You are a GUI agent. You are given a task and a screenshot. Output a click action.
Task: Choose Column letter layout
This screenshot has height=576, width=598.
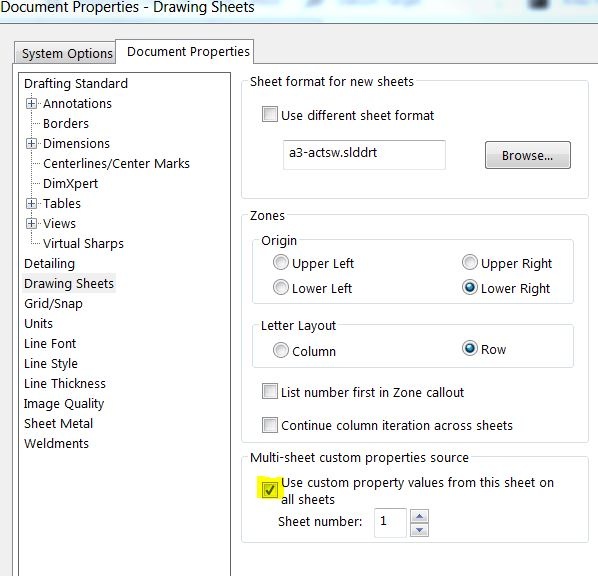pyautogui.click(x=280, y=350)
